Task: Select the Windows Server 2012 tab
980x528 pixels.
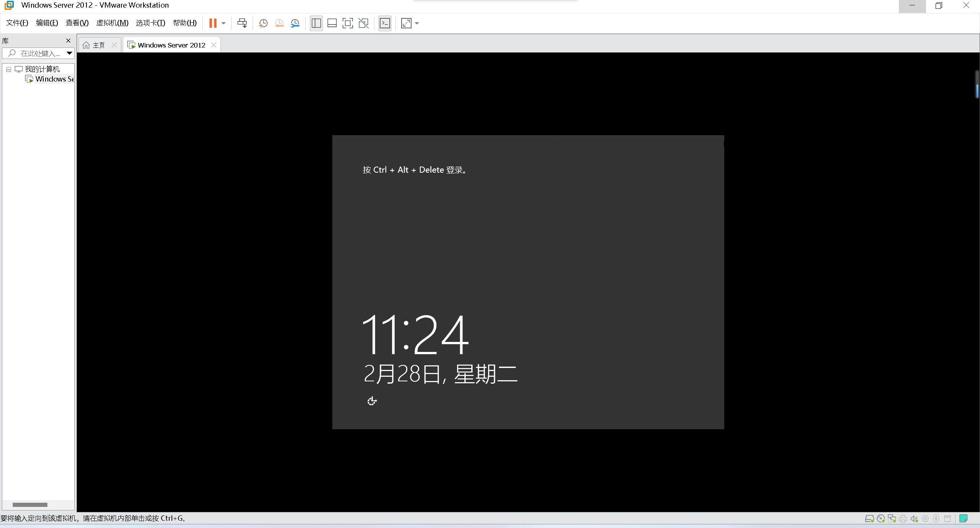Action: pyautogui.click(x=171, y=44)
